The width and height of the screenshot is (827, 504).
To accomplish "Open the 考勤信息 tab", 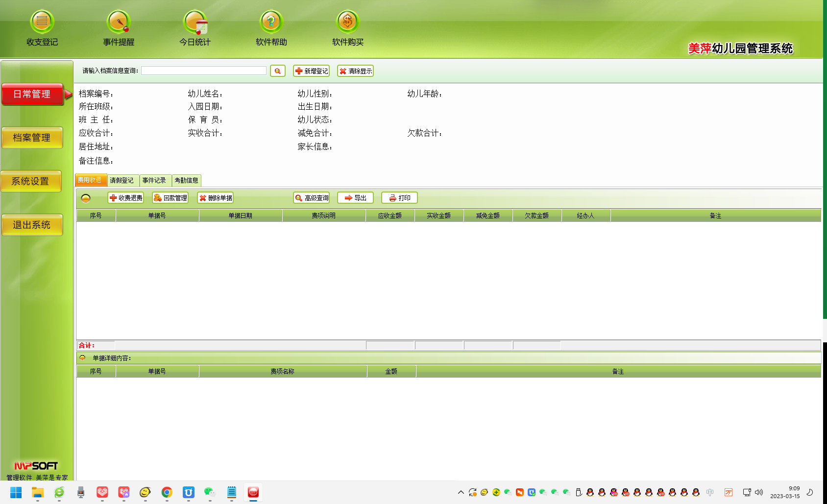I will 186,180.
